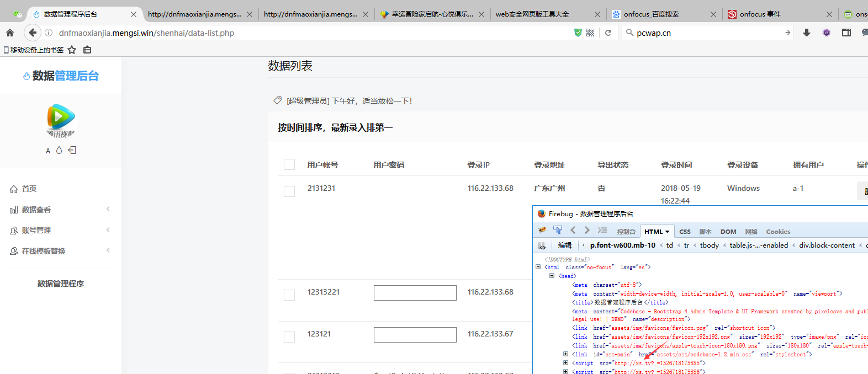Viewport: 868px width, 374px height.
Task: Click the Tencent Video avatar image
Action: coord(61,120)
